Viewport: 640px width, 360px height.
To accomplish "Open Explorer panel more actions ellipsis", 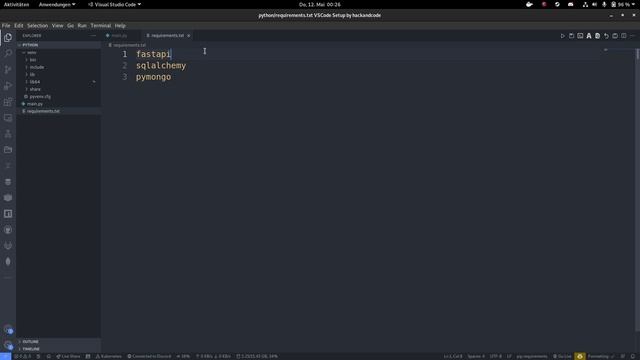I will (x=93, y=36).
